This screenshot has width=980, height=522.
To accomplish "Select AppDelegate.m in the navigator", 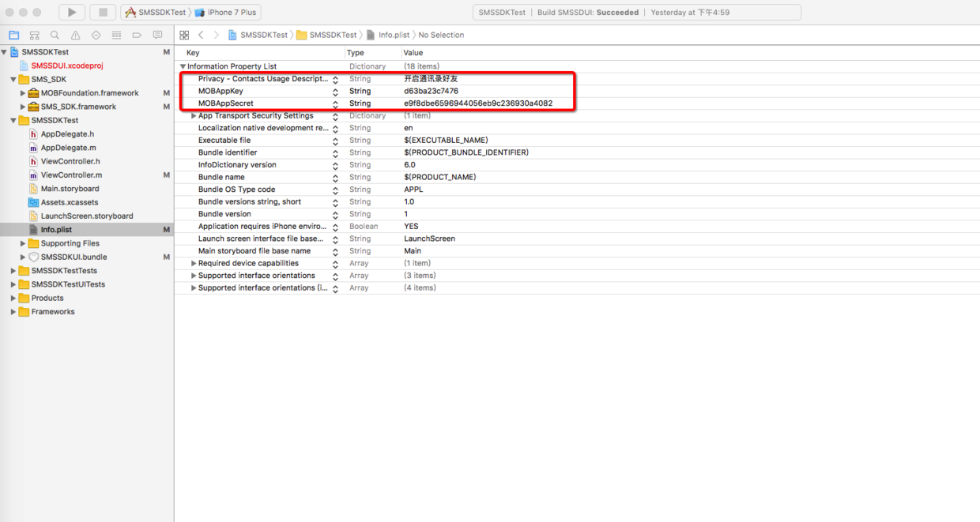I will click(x=69, y=148).
